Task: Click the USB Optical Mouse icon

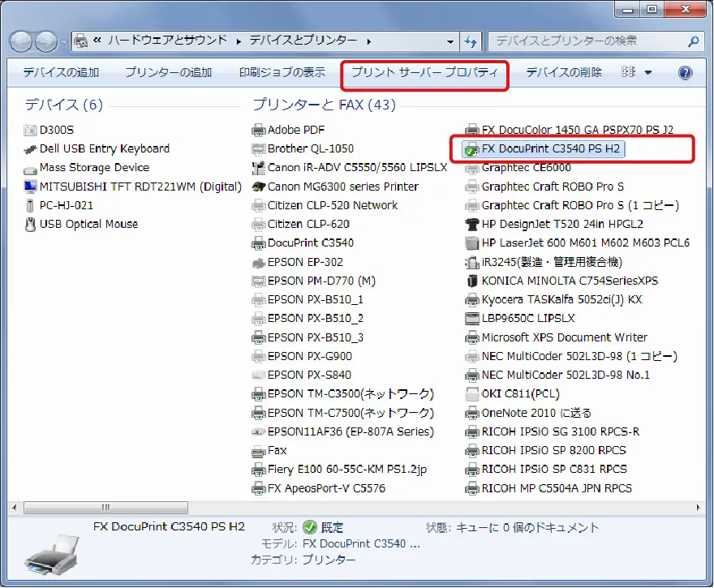Action: [30, 225]
